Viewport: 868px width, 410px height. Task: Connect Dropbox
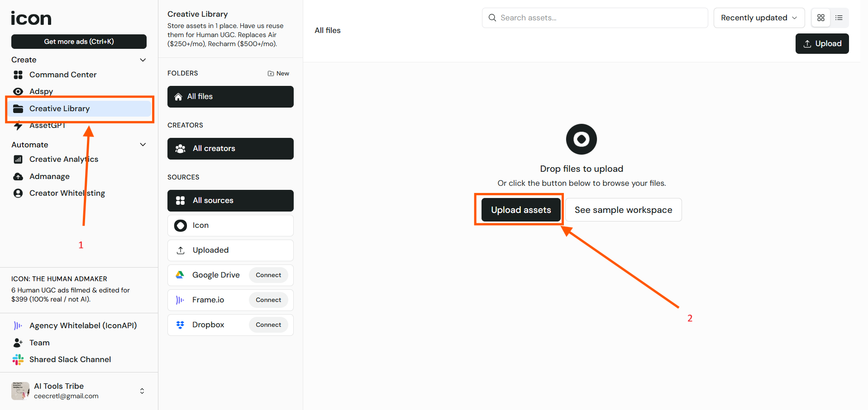pyautogui.click(x=268, y=325)
